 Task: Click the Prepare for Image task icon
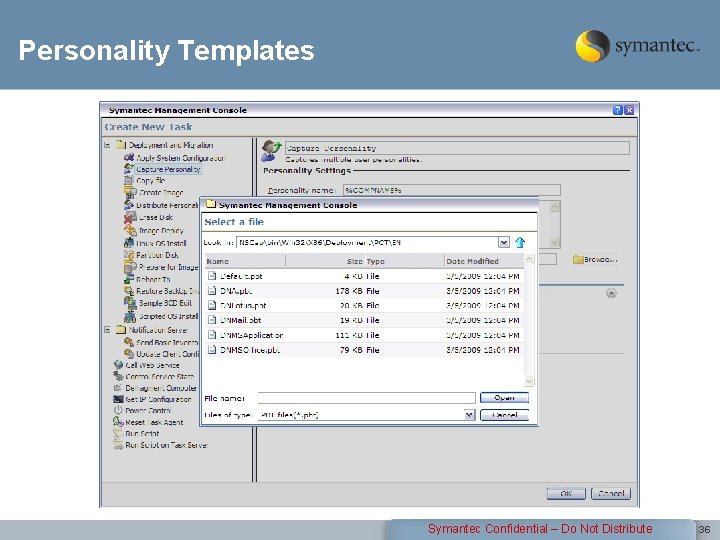coord(130,267)
